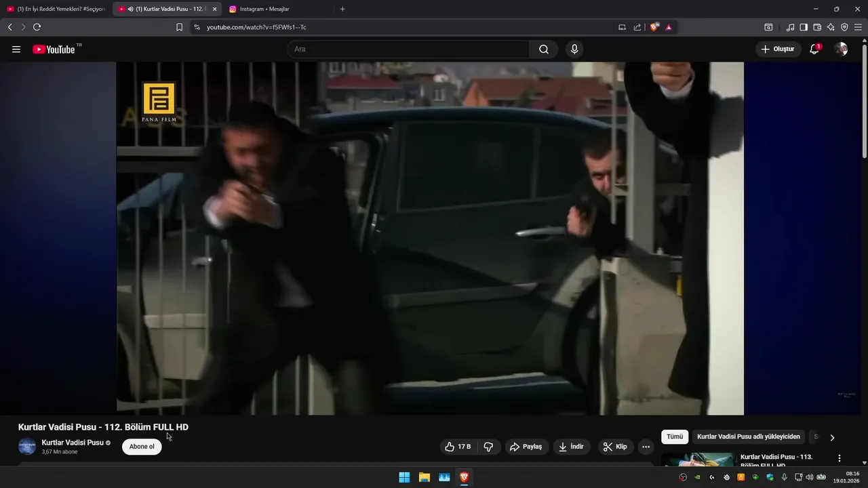Open Brave VPN shield icon
This screenshot has width=868, height=488.
click(844, 27)
